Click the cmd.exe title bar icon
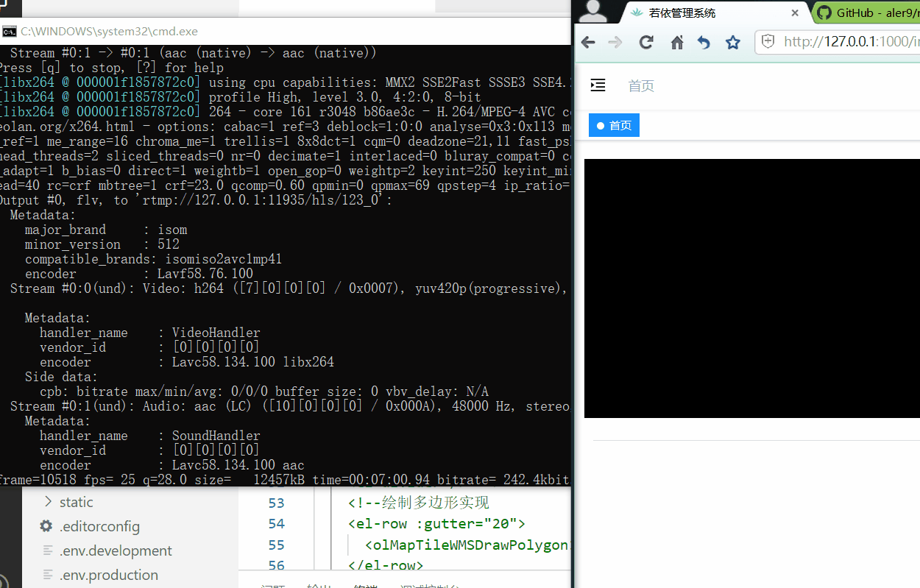The width and height of the screenshot is (920, 588). [x=10, y=31]
